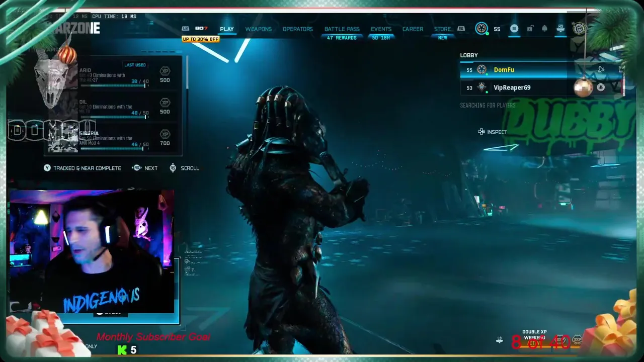Click the streamer webcam feed
This screenshot has height=362, width=644.
pos(92,251)
